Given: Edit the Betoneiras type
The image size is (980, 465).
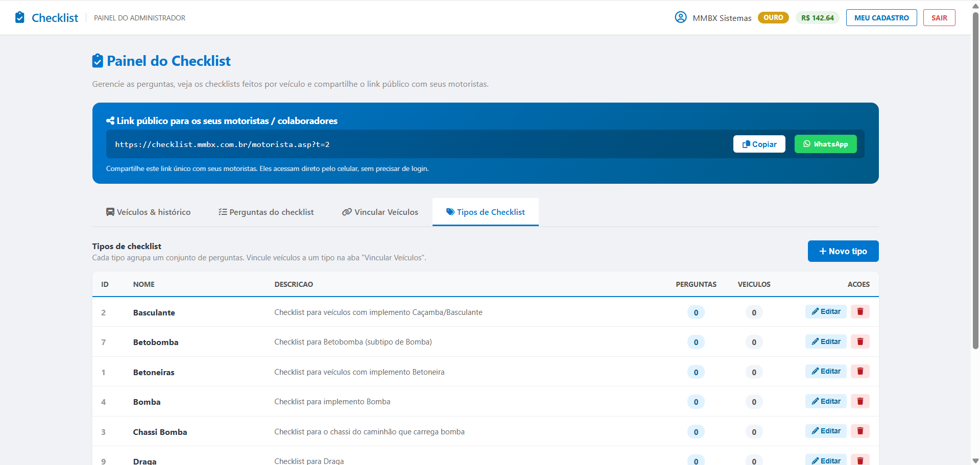Looking at the screenshot, I should pos(826,371).
